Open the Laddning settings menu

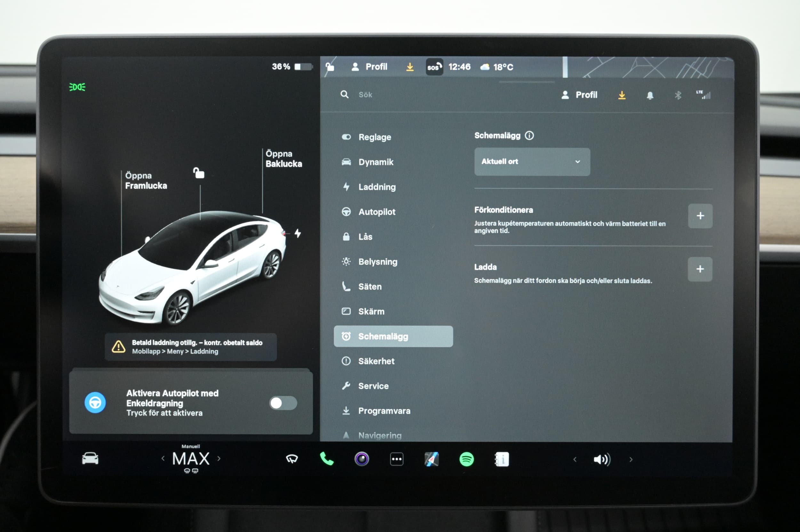pos(393,187)
